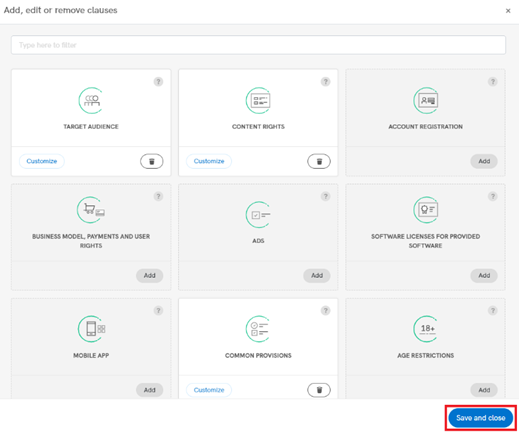This screenshot has width=519, height=432.
Task: Click the 18+ Age Restrictions icon
Action: pyautogui.click(x=426, y=329)
